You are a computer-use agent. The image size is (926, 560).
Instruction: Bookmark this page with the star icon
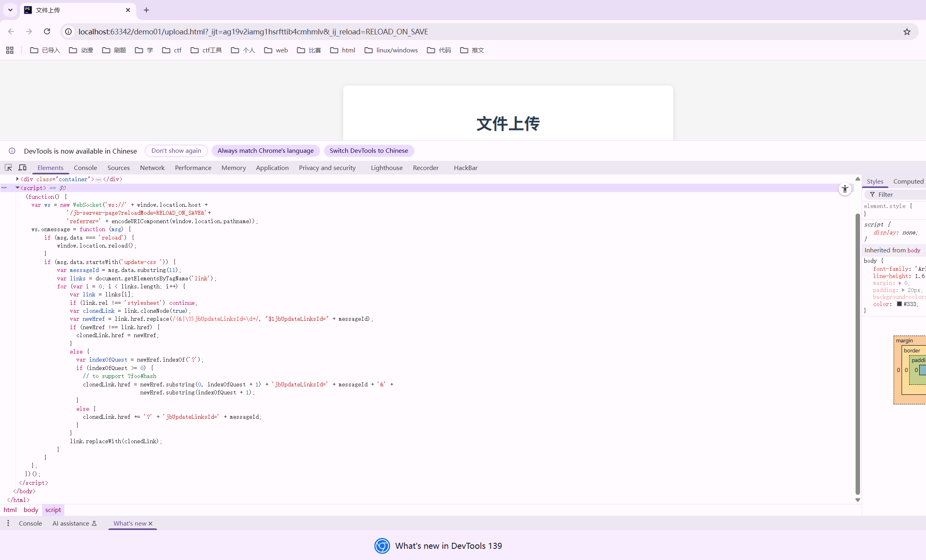click(x=907, y=32)
